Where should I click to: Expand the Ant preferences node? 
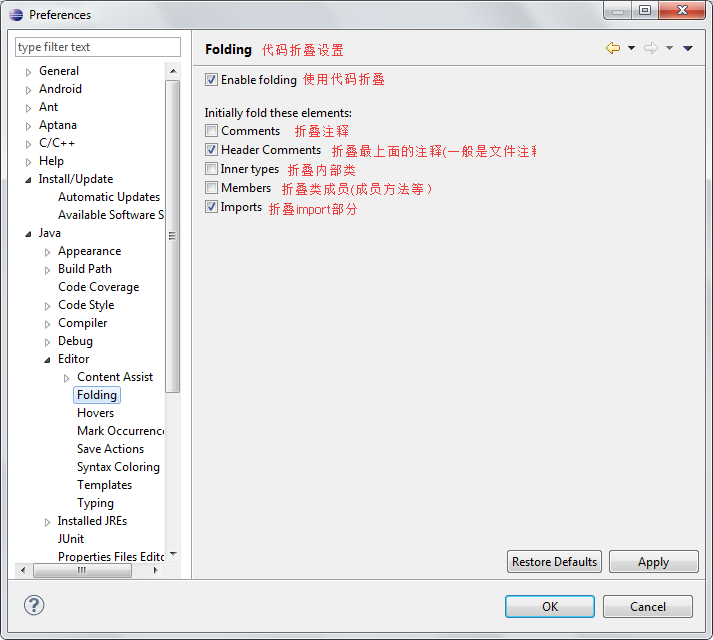(29, 108)
